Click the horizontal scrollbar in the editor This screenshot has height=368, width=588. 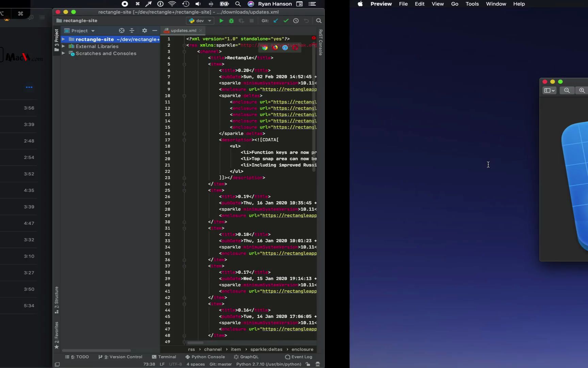click(x=195, y=343)
